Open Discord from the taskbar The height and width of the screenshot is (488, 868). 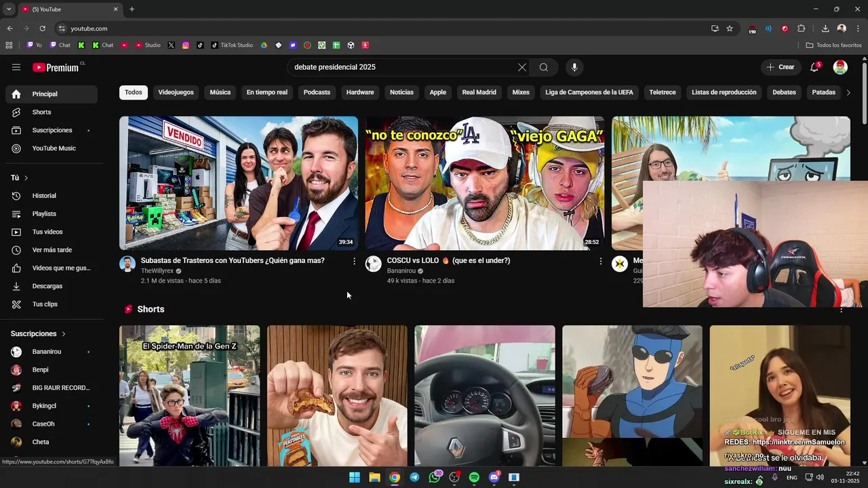click(x=494, y=477)
